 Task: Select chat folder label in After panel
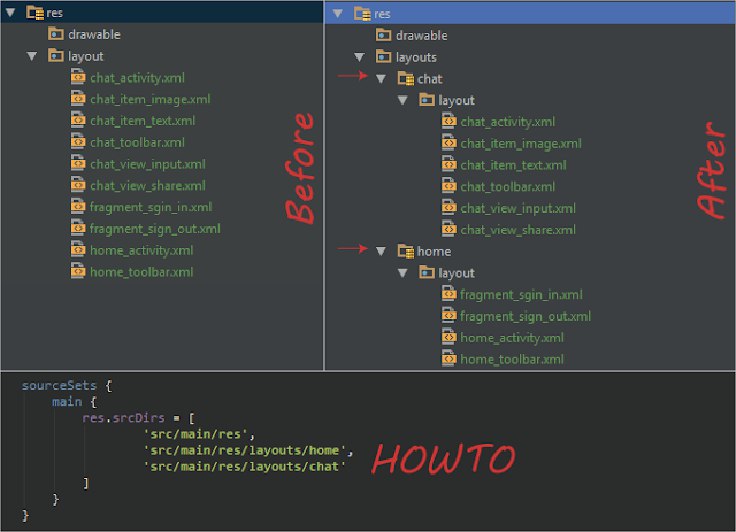pos(430,79)
